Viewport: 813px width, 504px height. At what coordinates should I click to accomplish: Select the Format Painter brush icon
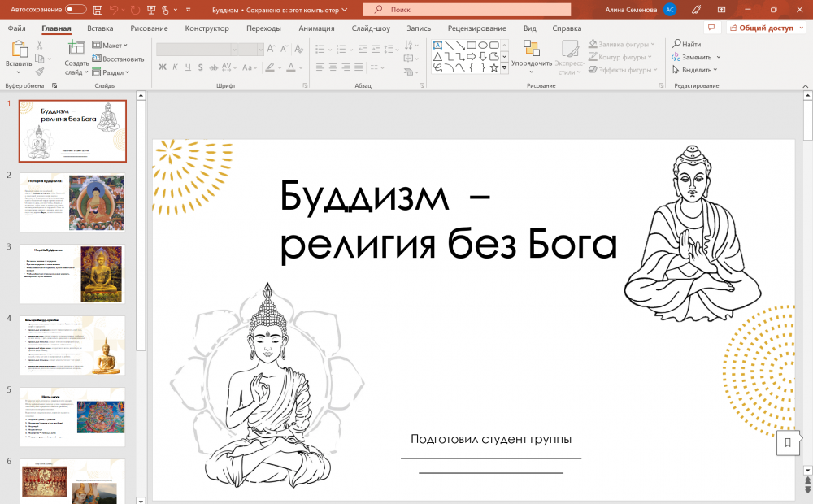39,72
